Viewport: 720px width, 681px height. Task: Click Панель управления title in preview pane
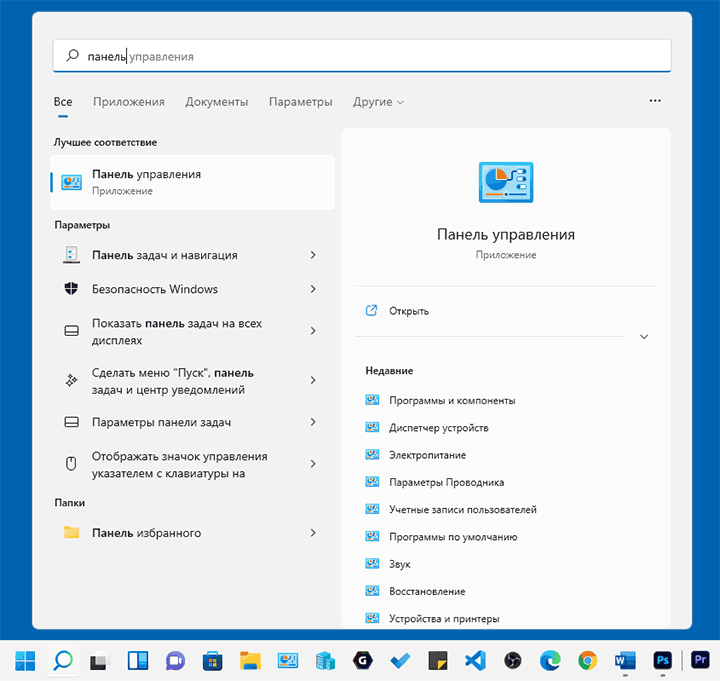coord(506,234)
